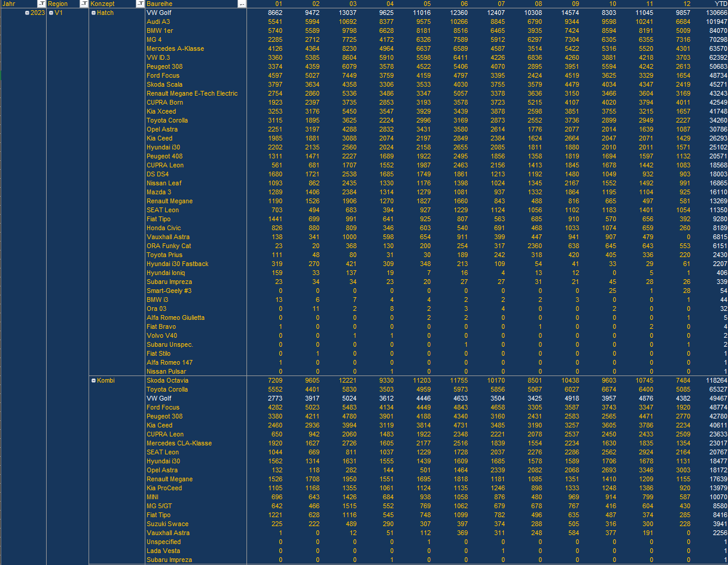Select the Honda Civic row label
Screen dimensions: 728x565
click(163, 228)
